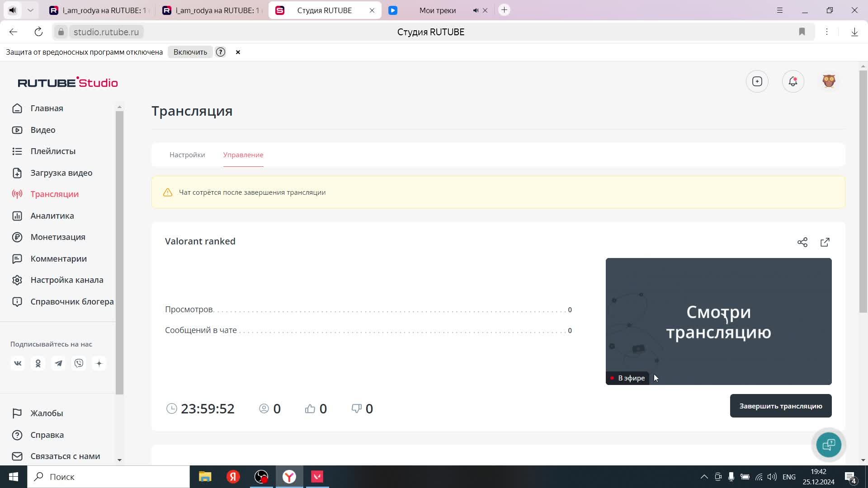Image resolution: width=868 pixels, height=488 pixels.
Task: Open owl avatar profile menu
Action: (x=829, y=81)
